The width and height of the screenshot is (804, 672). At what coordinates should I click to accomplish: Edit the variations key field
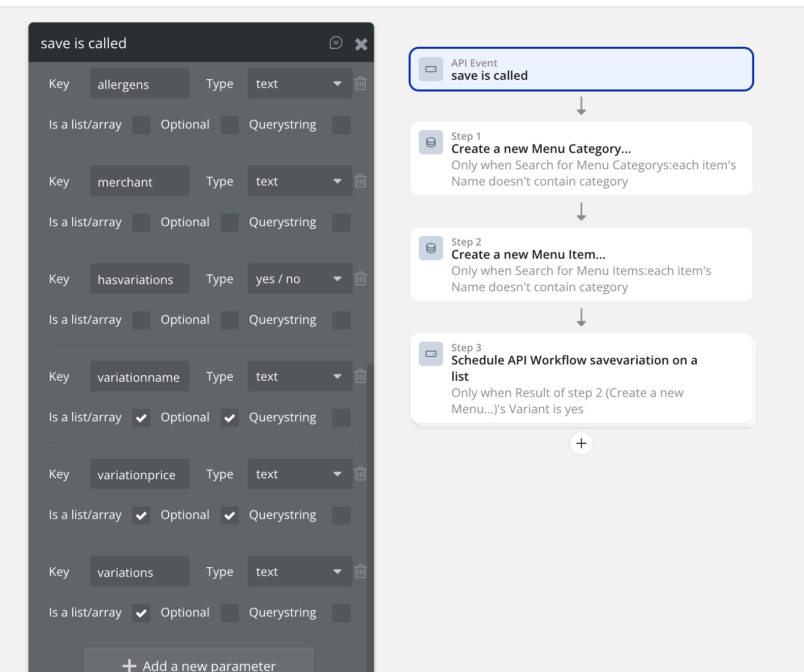(140, 571)
